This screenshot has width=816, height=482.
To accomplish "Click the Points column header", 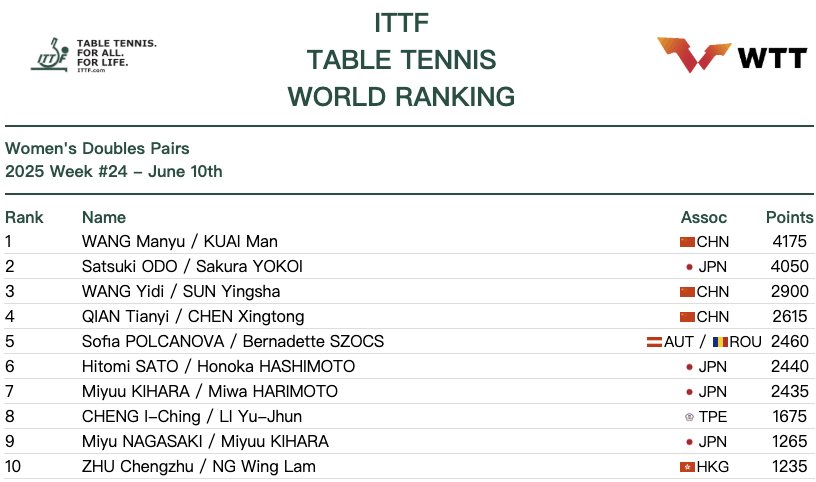I will (x=790, y=217).
